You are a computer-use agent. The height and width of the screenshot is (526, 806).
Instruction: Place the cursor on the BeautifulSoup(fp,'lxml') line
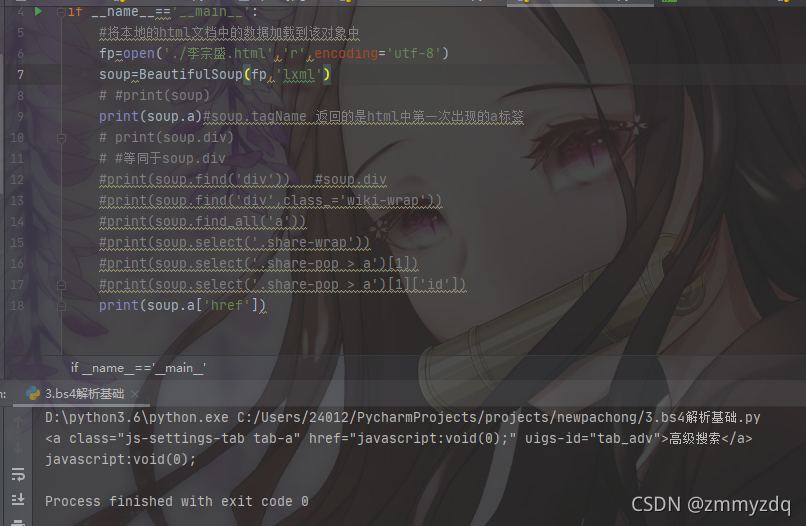(214, 75)
